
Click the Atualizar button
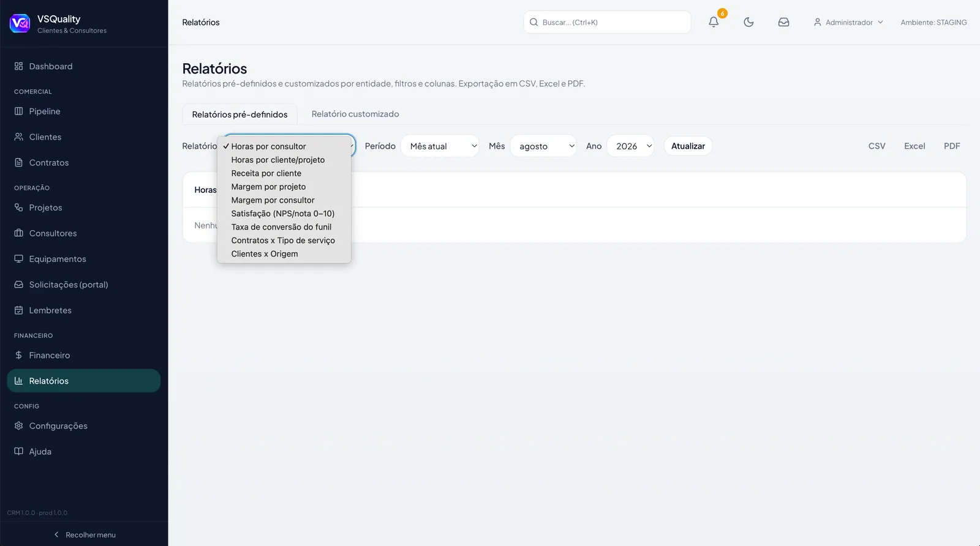point(688,146)
